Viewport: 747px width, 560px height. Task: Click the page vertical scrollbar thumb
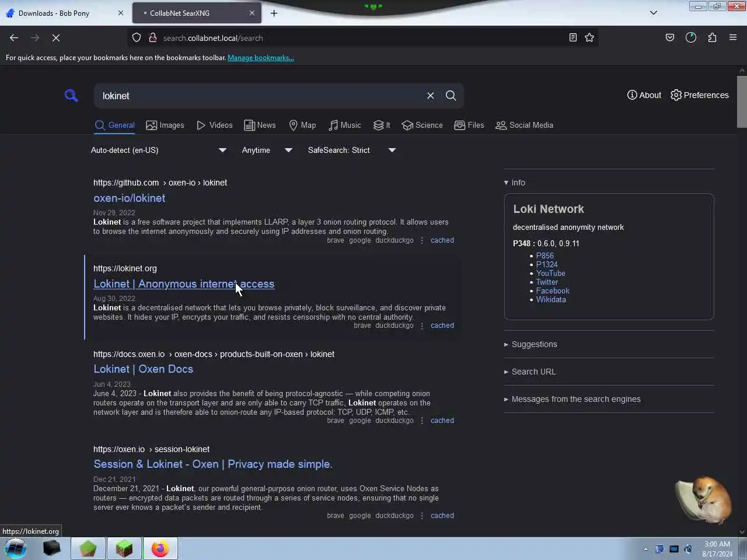click(x=742, y=101)
